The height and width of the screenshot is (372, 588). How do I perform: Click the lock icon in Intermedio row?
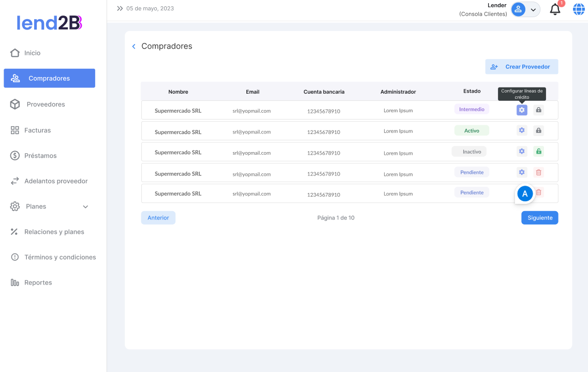[x=538, y=110]
